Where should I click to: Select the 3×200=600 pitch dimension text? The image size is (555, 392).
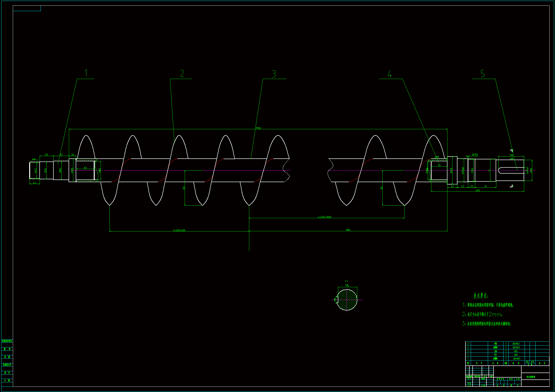click(x=179, y=230)
